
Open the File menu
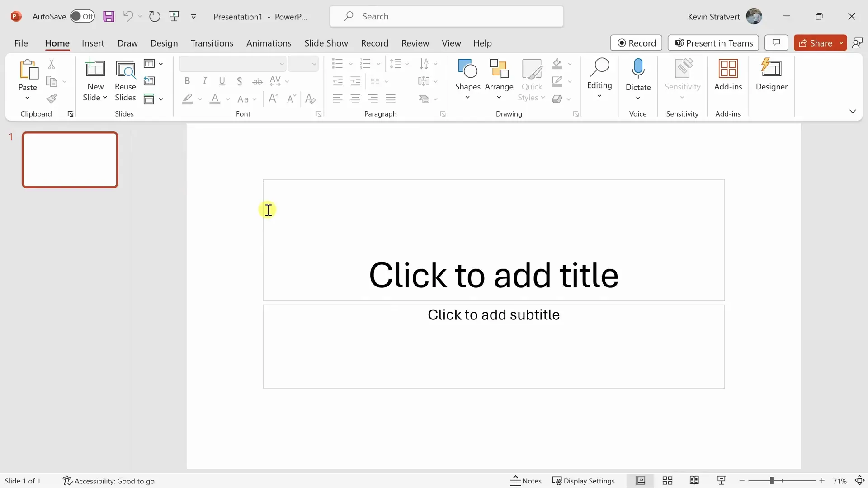(x=21, y=43)
